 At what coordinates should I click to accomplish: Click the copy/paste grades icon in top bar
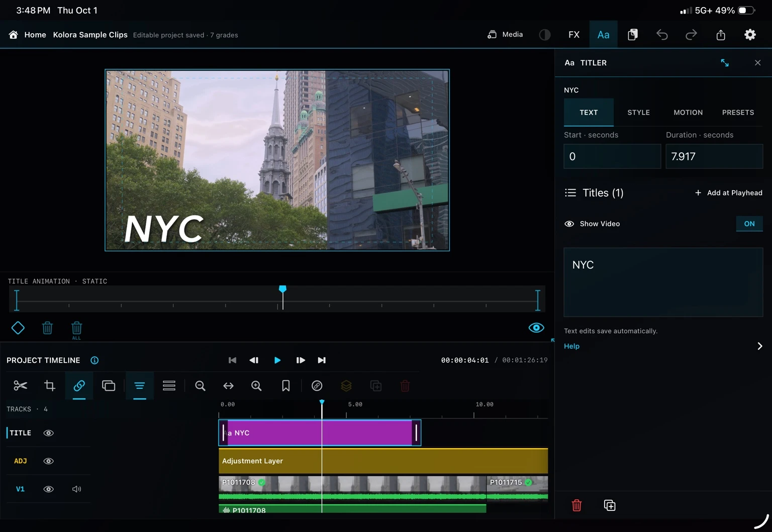tap(633, 35)
